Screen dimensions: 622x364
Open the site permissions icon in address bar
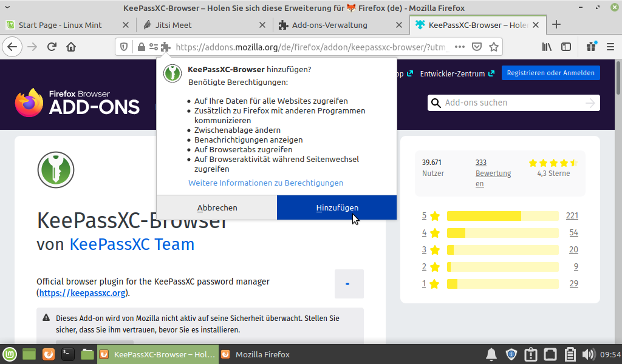(x=154, y=47)
